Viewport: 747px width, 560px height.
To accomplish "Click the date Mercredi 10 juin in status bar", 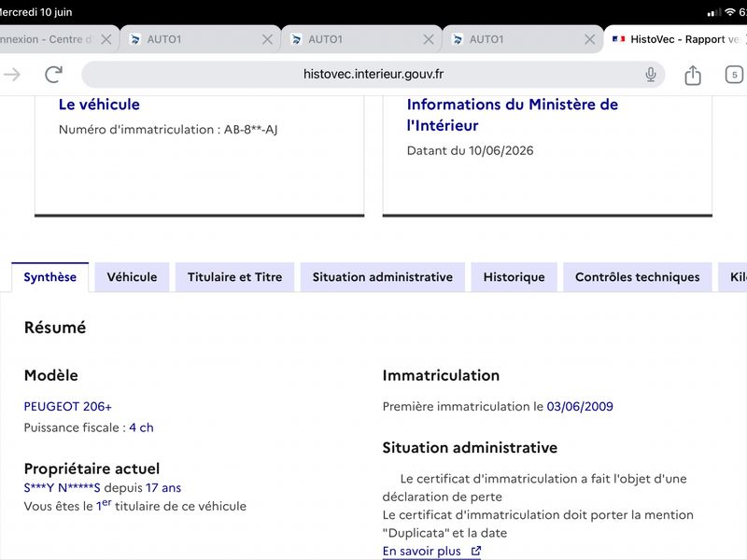I will [35, 12].
